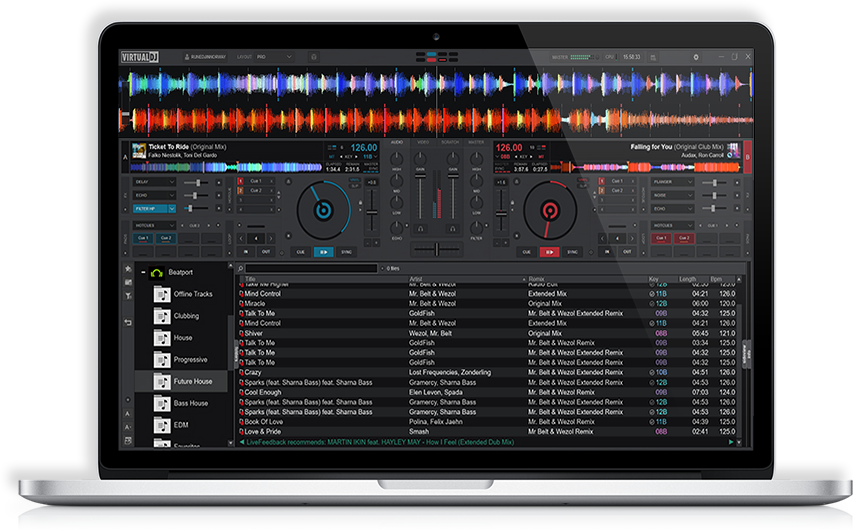The width and height of the screenshot is (853, 531).
Task: Click the deck A letter indicator
Action: pyautogui.click(x=125, y=157)
